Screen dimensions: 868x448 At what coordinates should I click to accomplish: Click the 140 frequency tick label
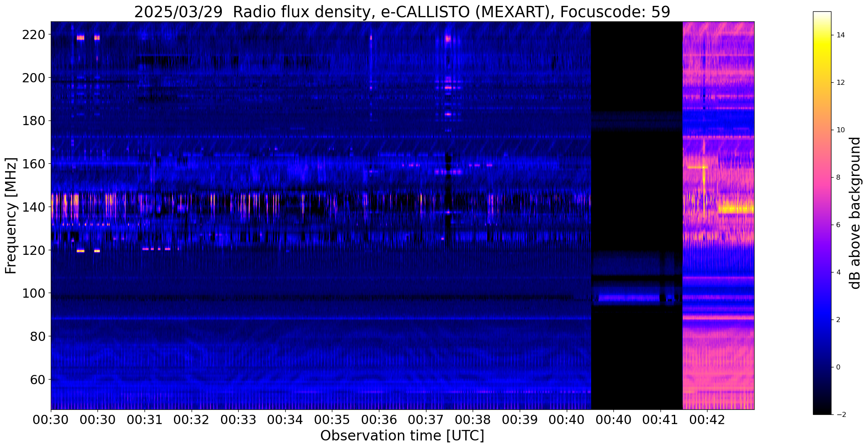tap(34, 207)
